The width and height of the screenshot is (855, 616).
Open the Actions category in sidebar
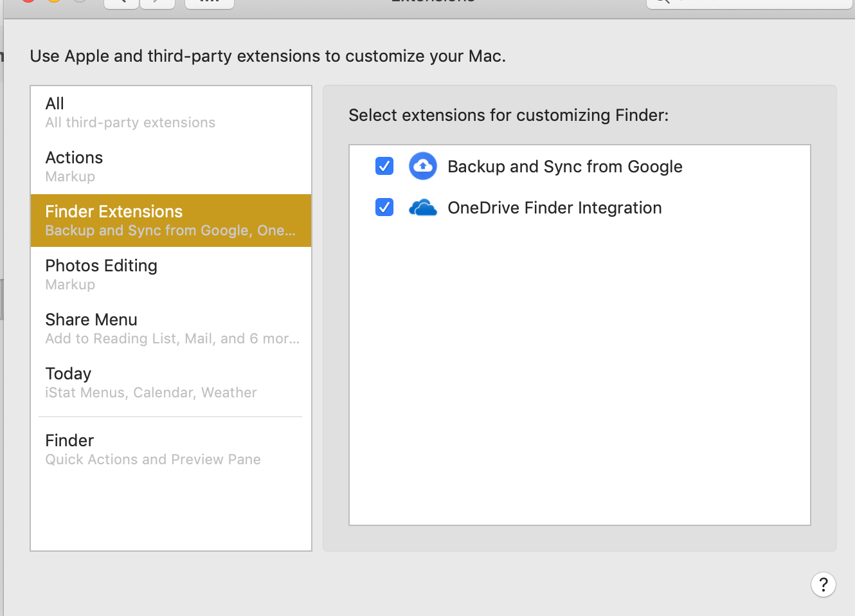click(x=171, y=167)
